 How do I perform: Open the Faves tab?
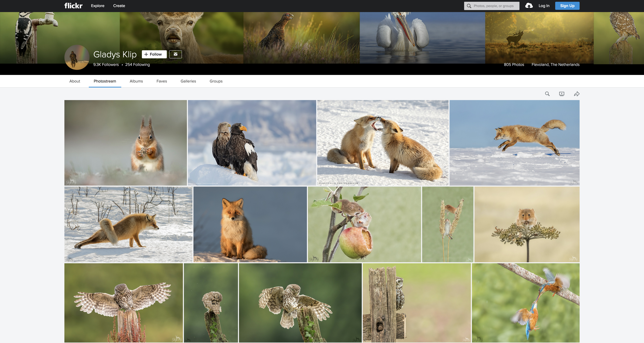coord(162,81)
